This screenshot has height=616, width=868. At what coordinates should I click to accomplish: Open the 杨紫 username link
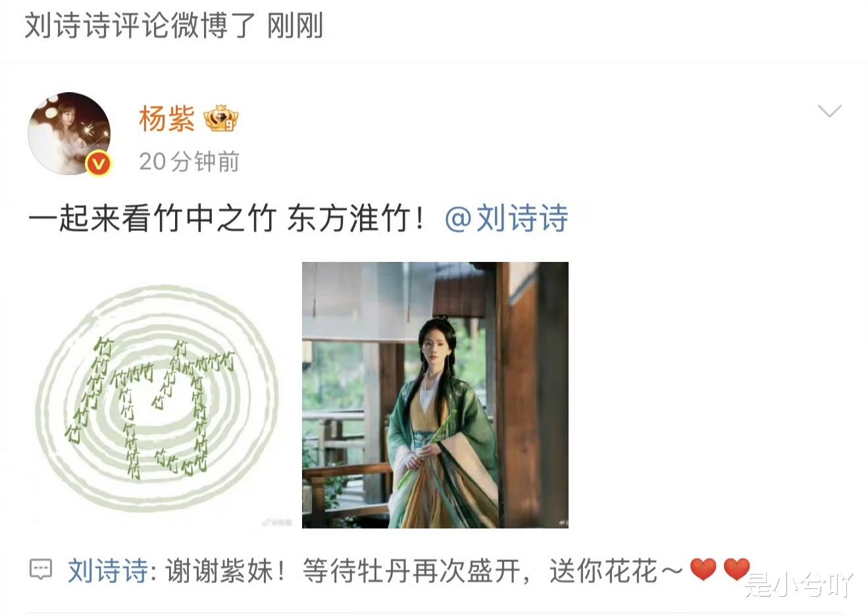point(166,119)
